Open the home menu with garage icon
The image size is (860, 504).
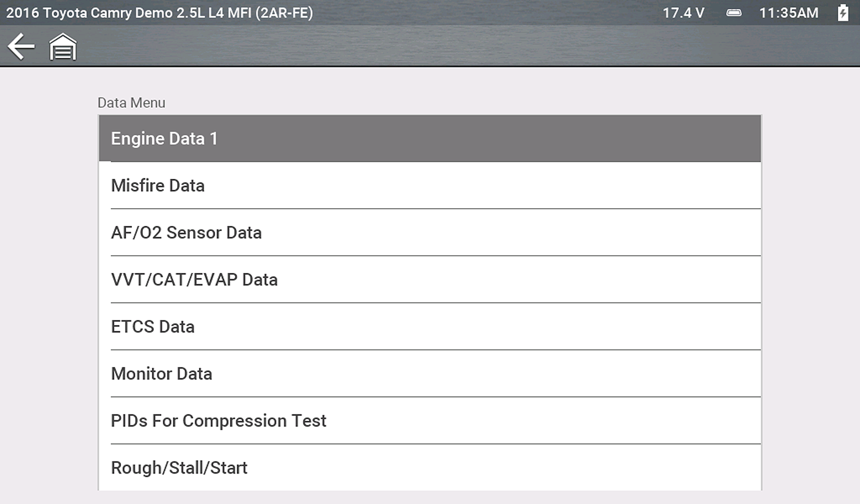[x=62, y=46]
